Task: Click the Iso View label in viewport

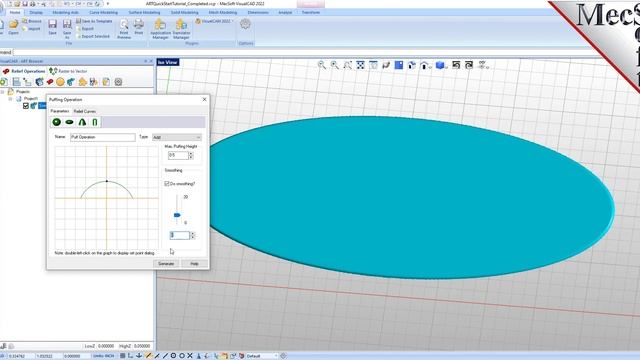Action: click(x=168, y=62)
